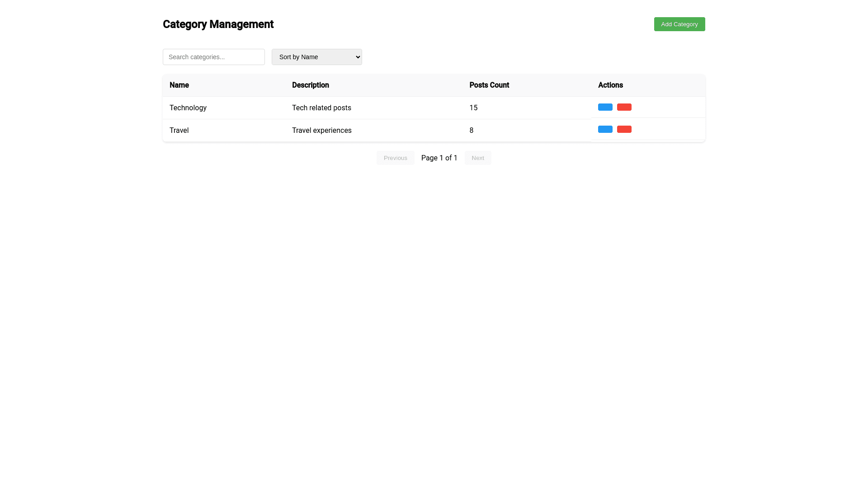Click the Tech related posts description text
868x488 pixels.
pyautogui.click(x=321, y=108)
